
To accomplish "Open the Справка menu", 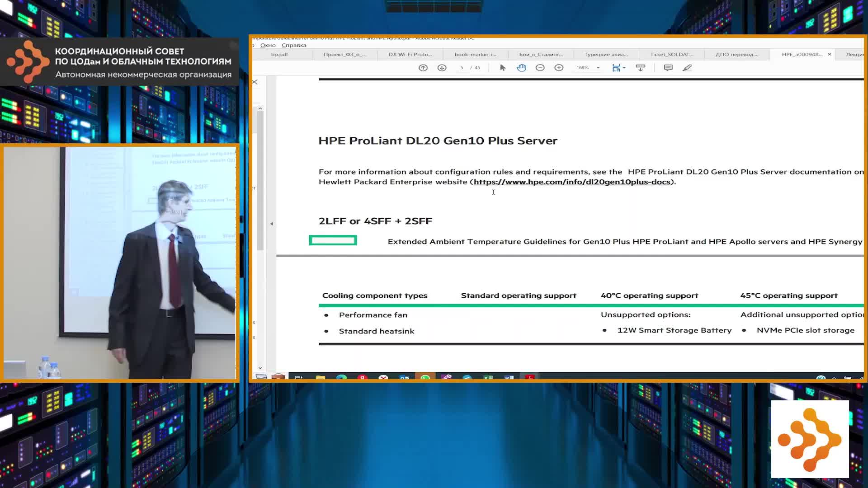I will point(294,45).
